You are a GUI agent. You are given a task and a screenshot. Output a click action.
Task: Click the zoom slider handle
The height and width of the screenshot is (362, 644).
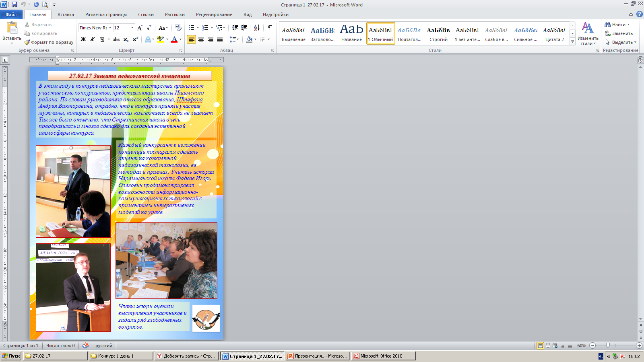click(608, 346)
